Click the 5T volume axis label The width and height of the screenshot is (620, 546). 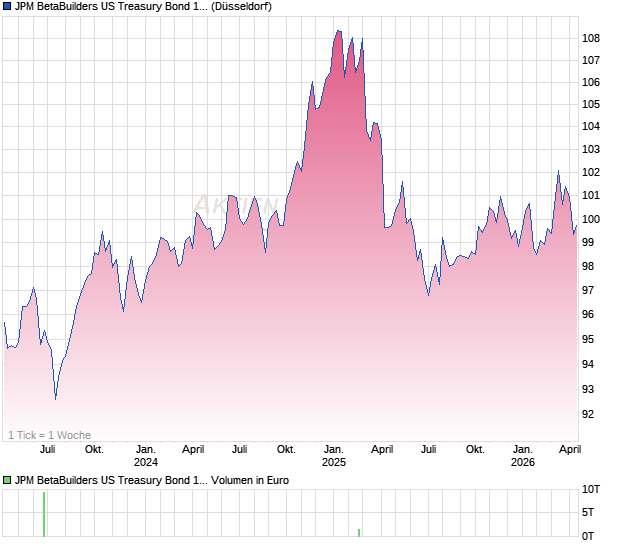(592, 514)
